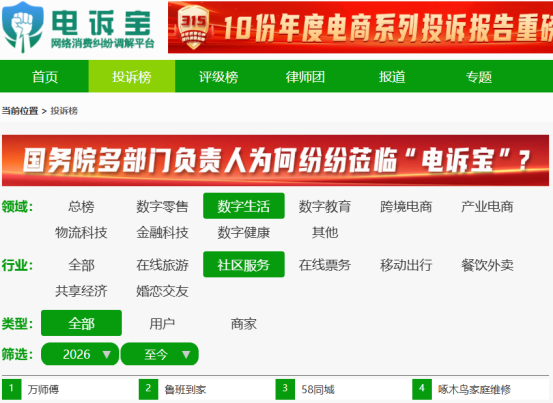The width and height of the screenshot is (553, 403).
Task: Choose 用户 under 类型
Action: click(x=162, y=323)
